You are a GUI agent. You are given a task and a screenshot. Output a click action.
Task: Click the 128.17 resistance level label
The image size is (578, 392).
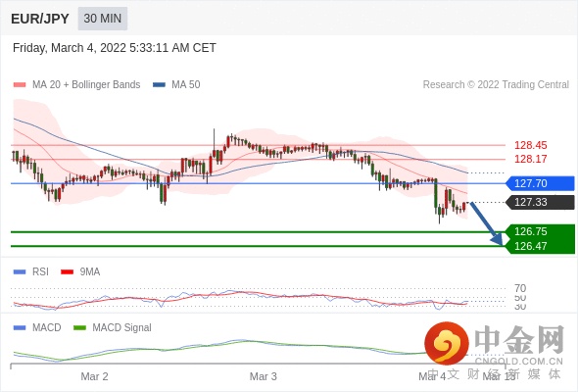530,159
